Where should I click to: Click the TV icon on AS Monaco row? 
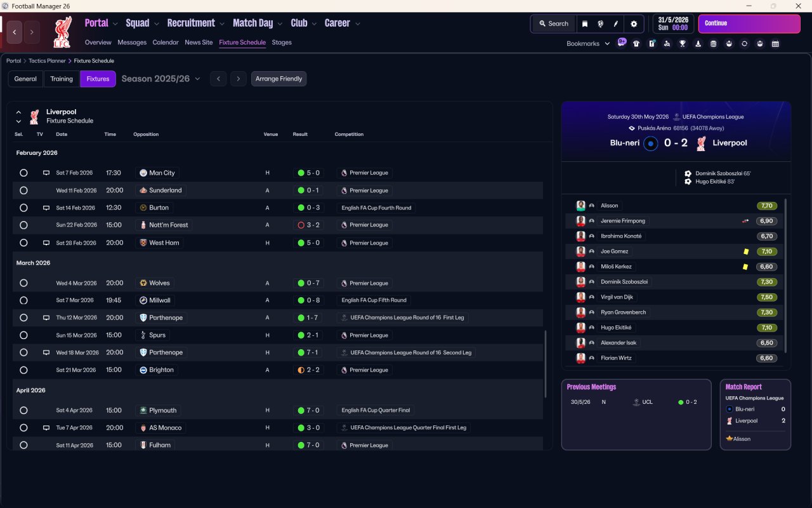coord(46,428)
